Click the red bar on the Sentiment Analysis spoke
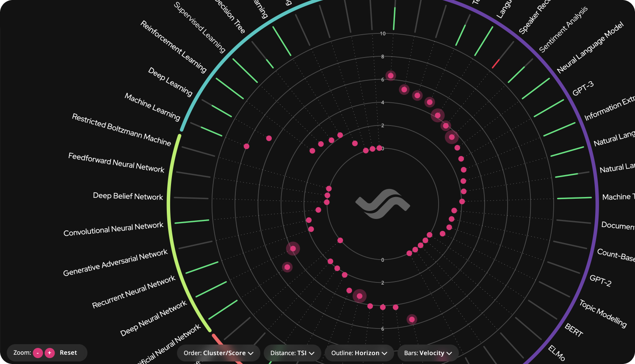Viewport: 635px width, 364px height. [x=496, y=64]
